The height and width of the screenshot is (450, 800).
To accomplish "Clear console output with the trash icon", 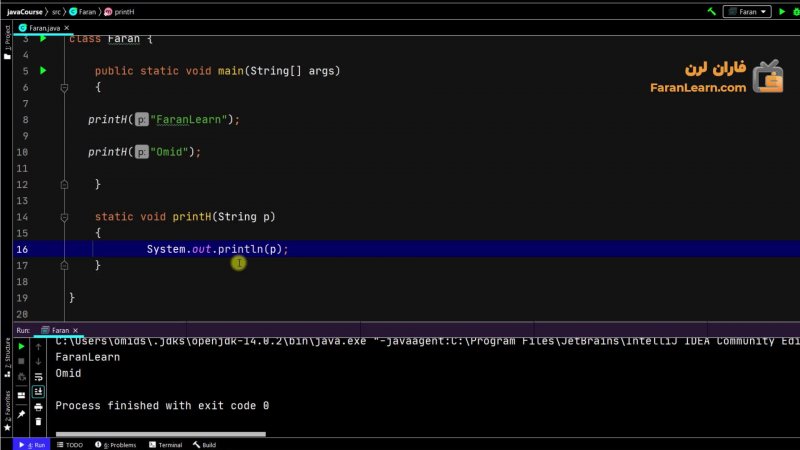I will (38, 422).
